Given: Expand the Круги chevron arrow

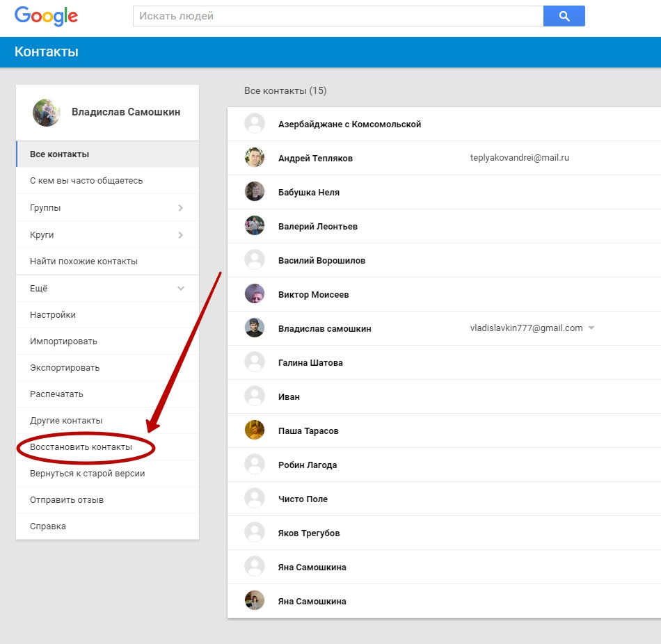Looking at the screenshot, I should (x=180, y=235).
